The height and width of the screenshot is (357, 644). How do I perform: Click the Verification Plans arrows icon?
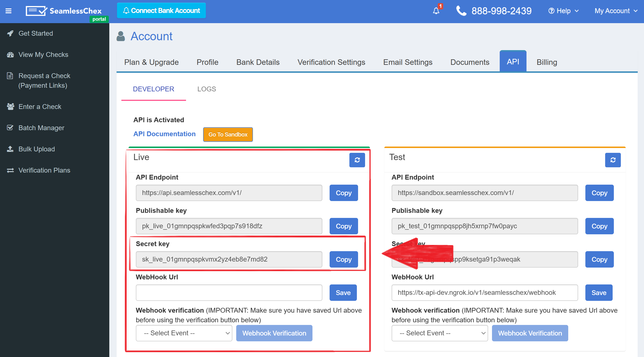coord(10,170)
